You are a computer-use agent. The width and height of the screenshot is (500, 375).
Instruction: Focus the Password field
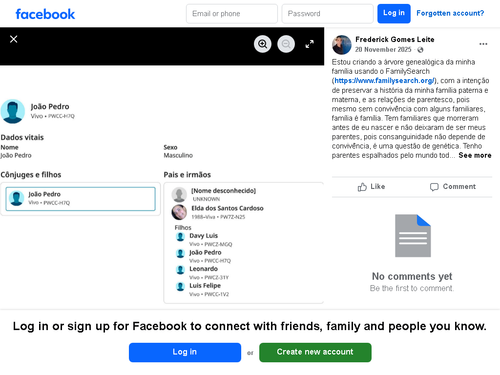[327, 14]
